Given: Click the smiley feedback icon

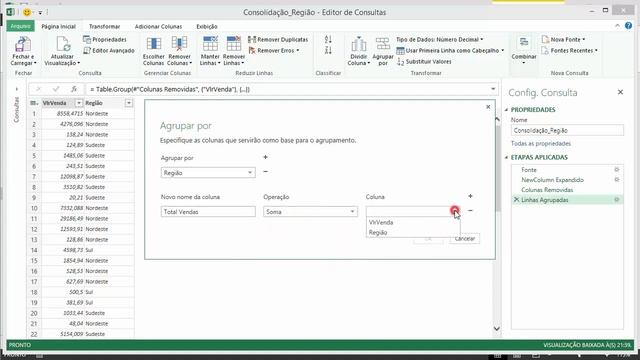Looking at the screenshot, I should [x=27, y=12].
